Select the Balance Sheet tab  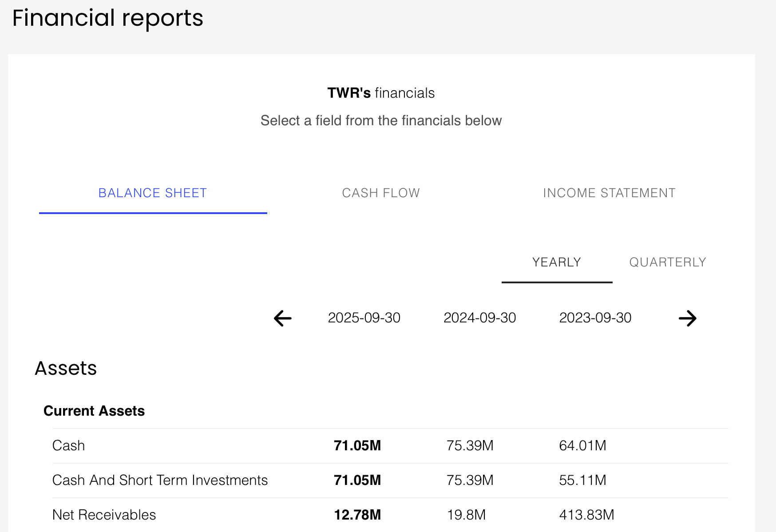pos(153,193)
